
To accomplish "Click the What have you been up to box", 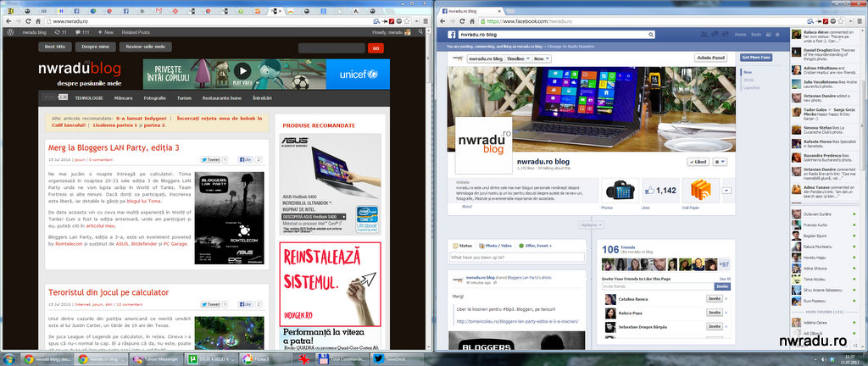I will 516,257.
